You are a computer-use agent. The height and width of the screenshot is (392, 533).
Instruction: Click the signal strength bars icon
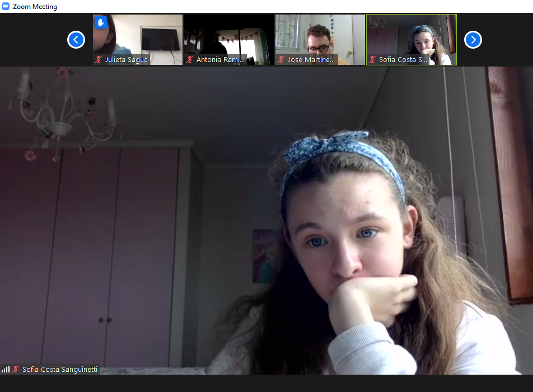[6, 369]
